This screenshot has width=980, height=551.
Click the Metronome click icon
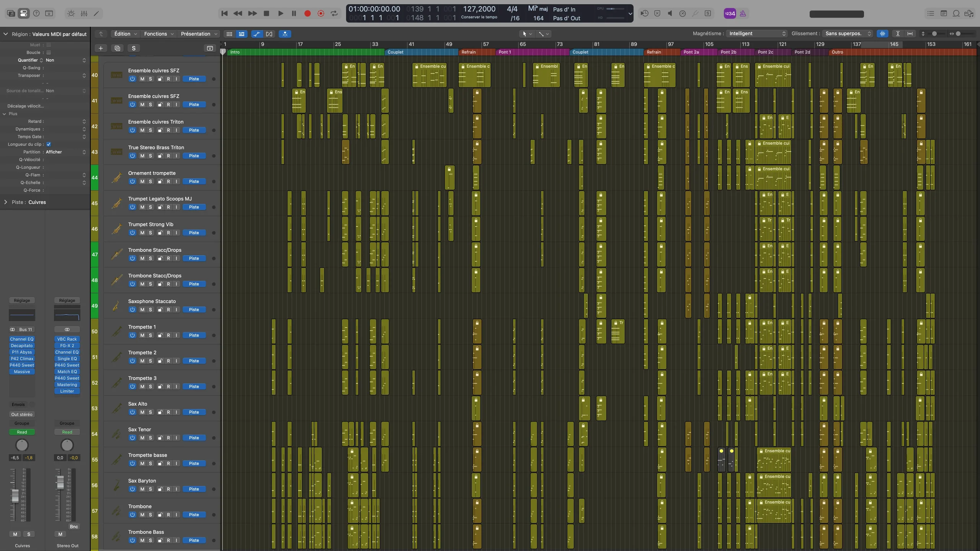[x=742, y=13]
